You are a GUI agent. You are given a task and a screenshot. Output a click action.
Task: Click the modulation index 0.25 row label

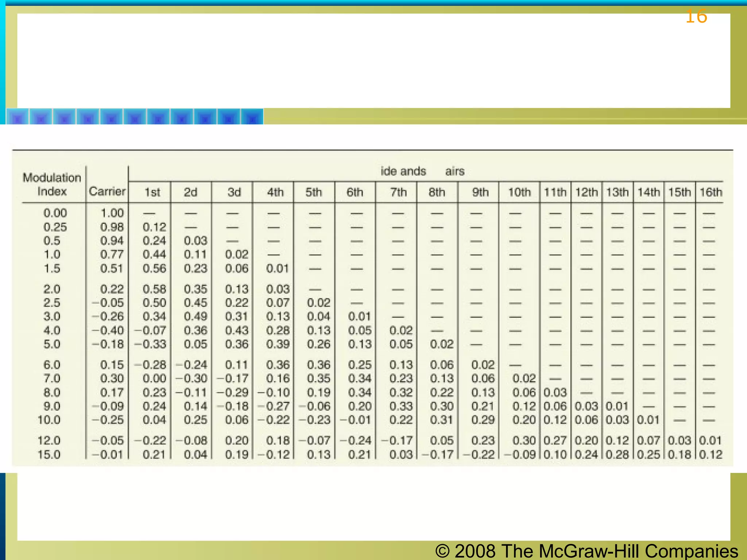point(55,227)
